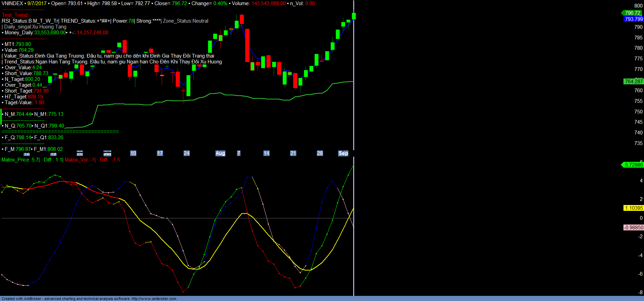Click the red Test_Trend label

tap(15, 15)
